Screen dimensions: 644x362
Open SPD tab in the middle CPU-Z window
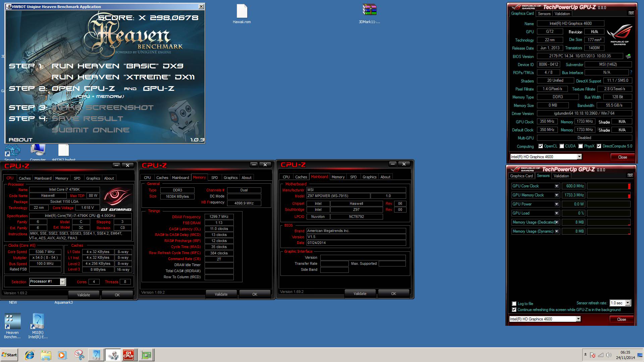point(215,178)
